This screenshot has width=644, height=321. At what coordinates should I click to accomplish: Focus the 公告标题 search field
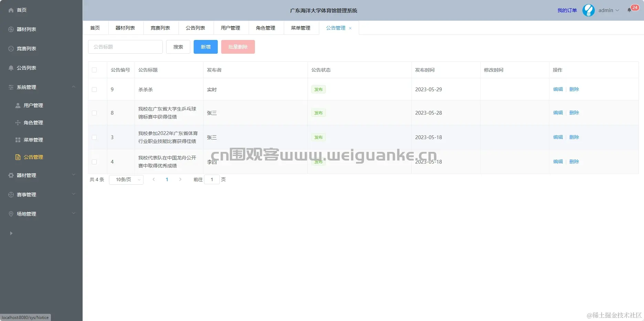tap(125, 47)
